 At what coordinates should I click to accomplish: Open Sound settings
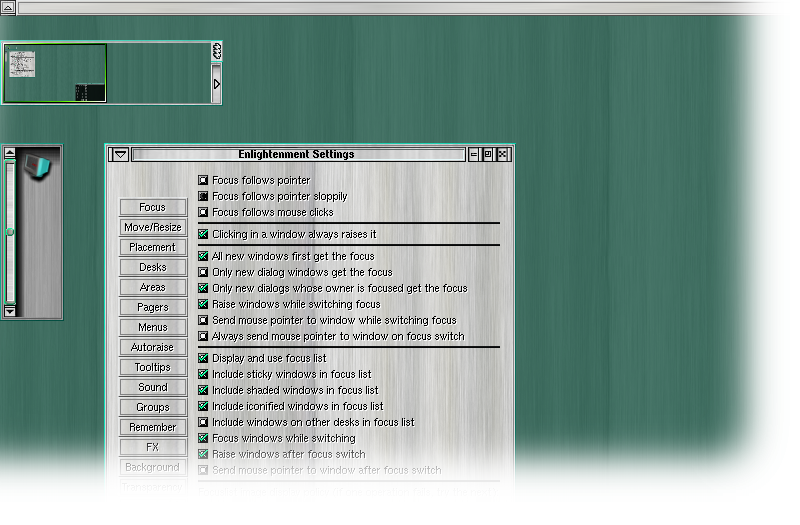point(153,387)
